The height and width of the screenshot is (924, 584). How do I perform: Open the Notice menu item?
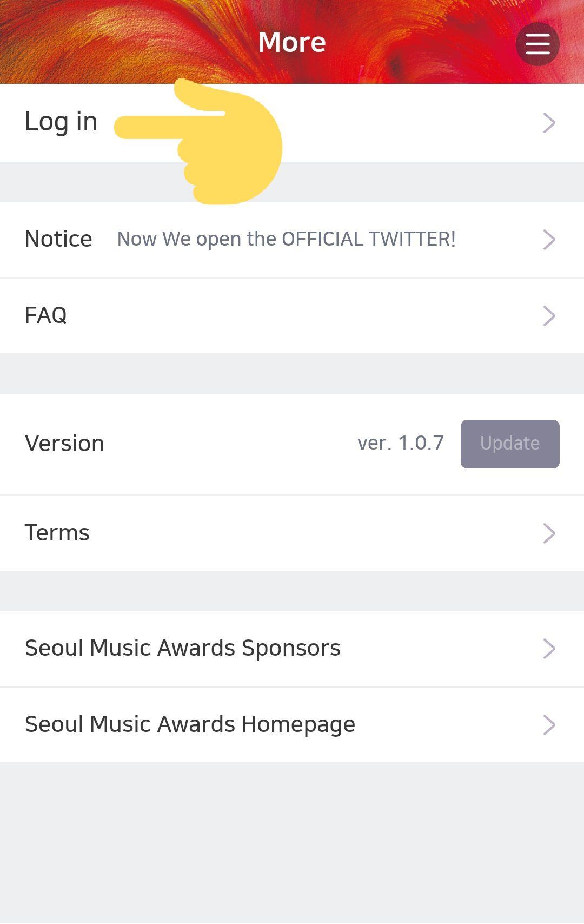58,239
